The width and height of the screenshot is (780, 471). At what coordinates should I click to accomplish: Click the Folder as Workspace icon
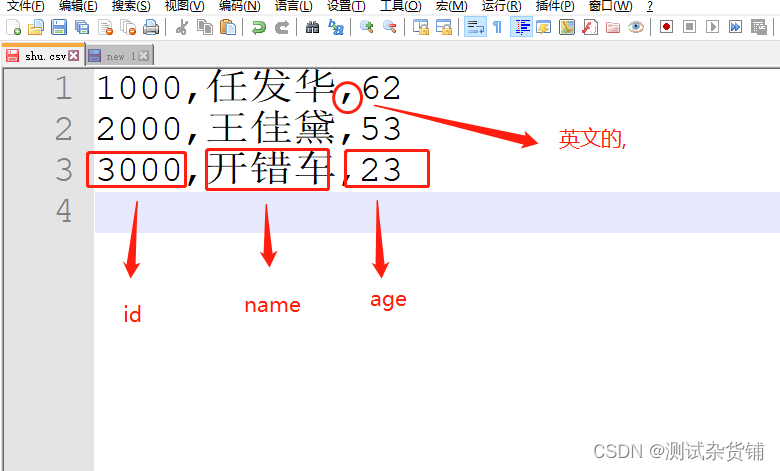click(613, 27)
